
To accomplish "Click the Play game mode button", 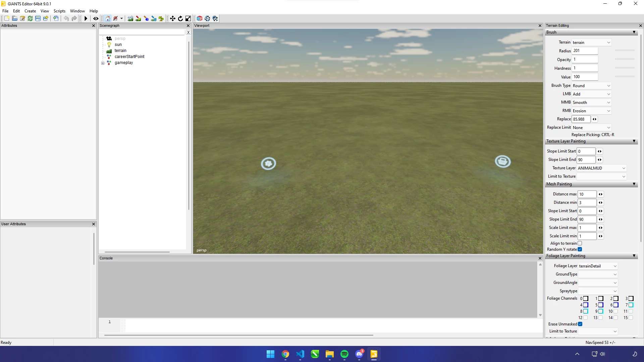I will 86,19.
